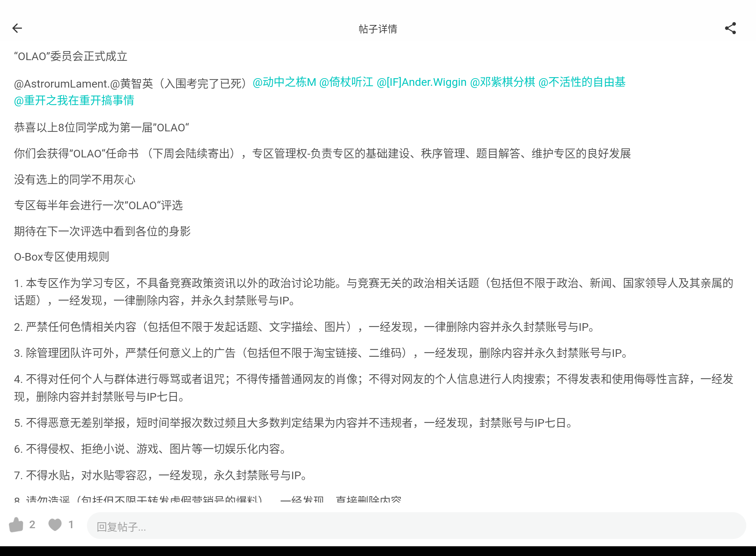756x556 pixels.
Task: Open mention @重开之我在重开搞事情
Action: tap(74, 100)
